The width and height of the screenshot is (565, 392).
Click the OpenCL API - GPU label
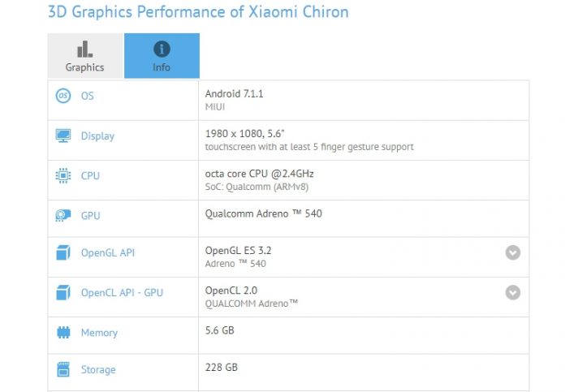tap(122, 292)
